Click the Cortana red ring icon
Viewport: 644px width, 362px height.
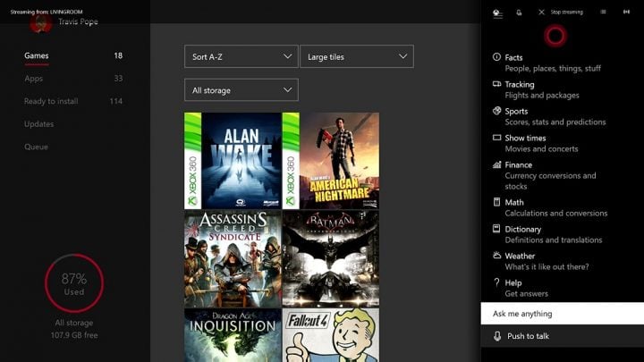pos(555,36)
